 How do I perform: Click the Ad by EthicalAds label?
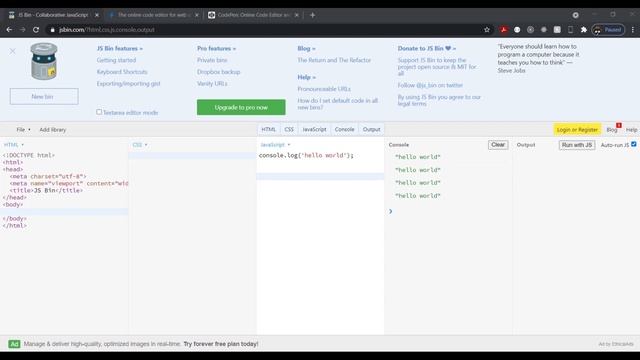pos(616,344)
